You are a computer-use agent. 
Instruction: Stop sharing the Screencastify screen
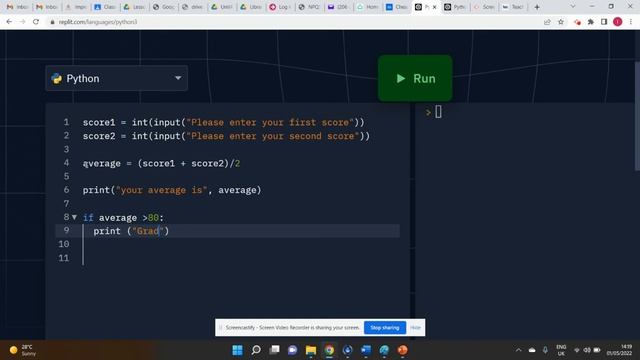[384, 327]
